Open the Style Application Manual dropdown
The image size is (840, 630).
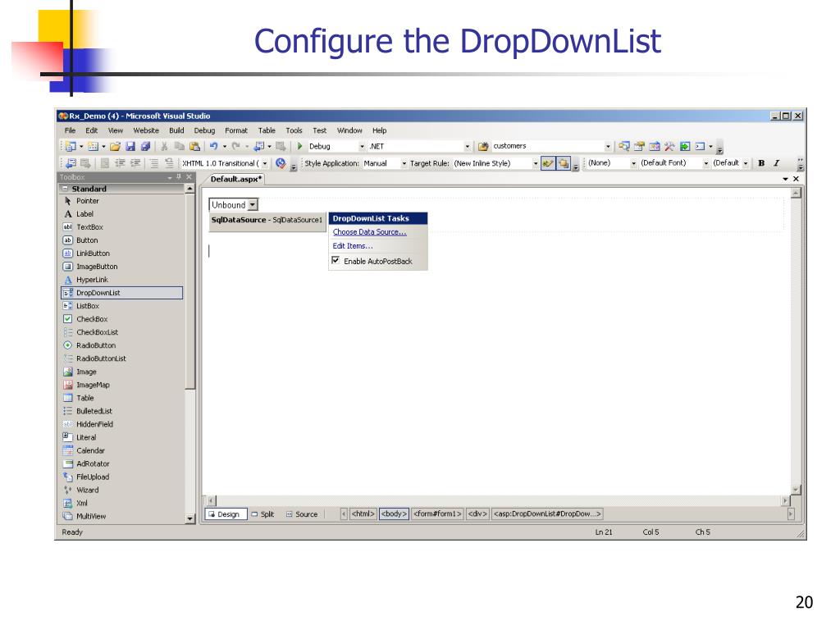[404, 163]
